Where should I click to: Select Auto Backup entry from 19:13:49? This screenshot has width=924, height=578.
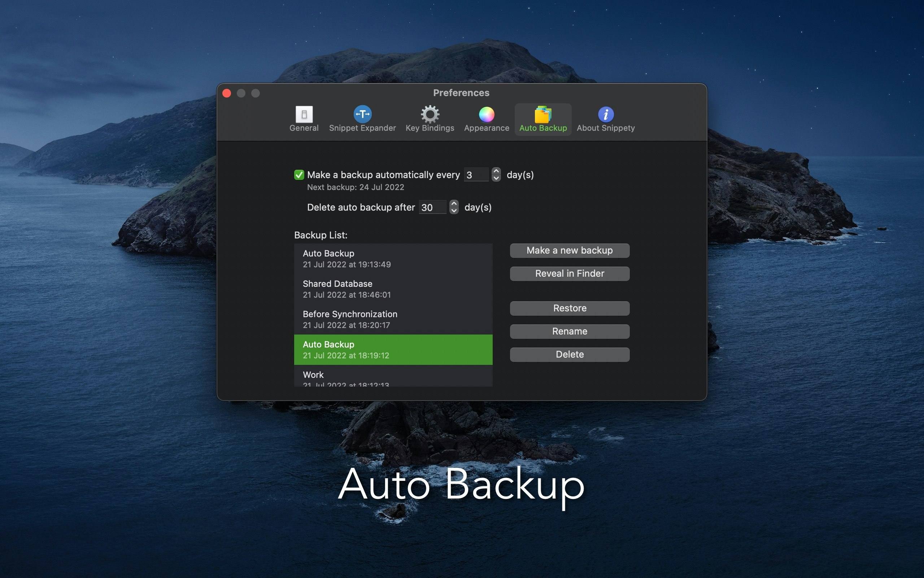[393, 259]
